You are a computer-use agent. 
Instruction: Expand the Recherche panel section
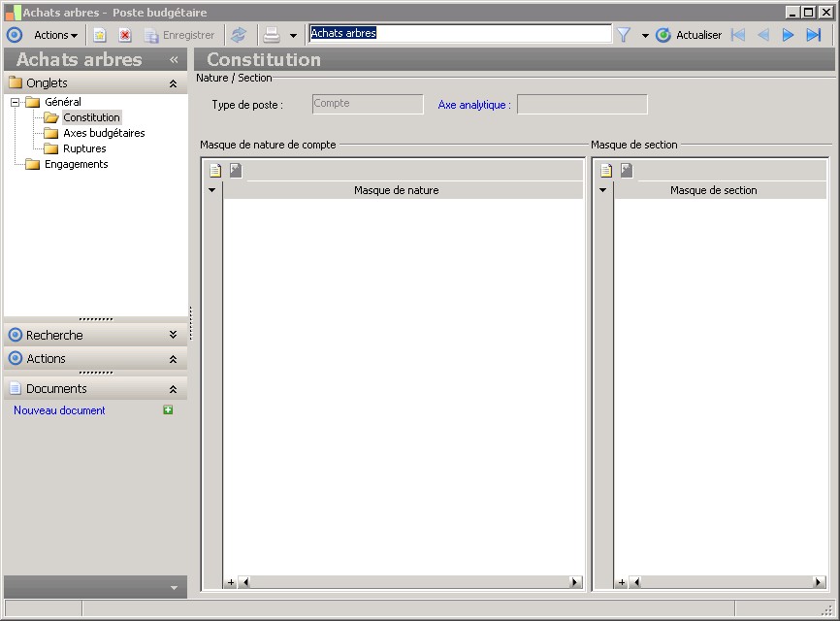pyautogui.click(x=173, y=335)
